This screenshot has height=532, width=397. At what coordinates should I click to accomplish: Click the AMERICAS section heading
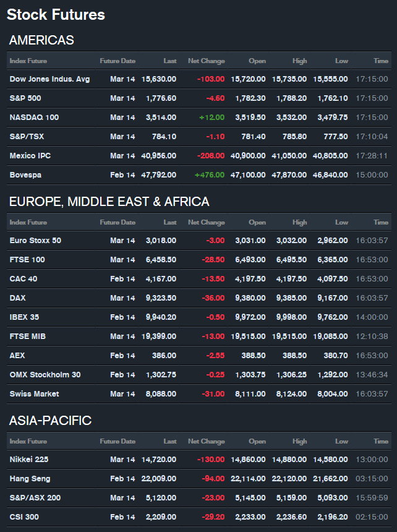pos(41,41)
